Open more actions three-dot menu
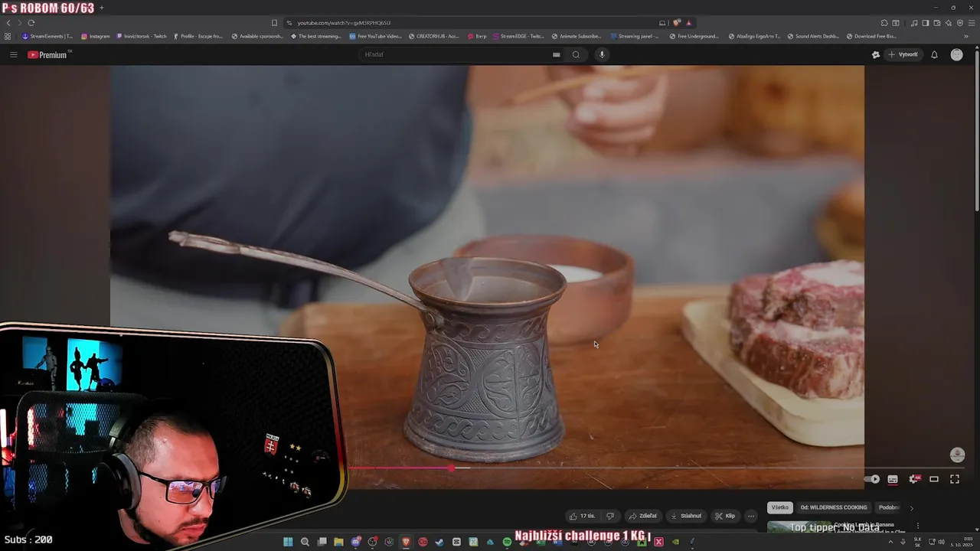Viewport: 980px width, 551px height. [751, 516]
